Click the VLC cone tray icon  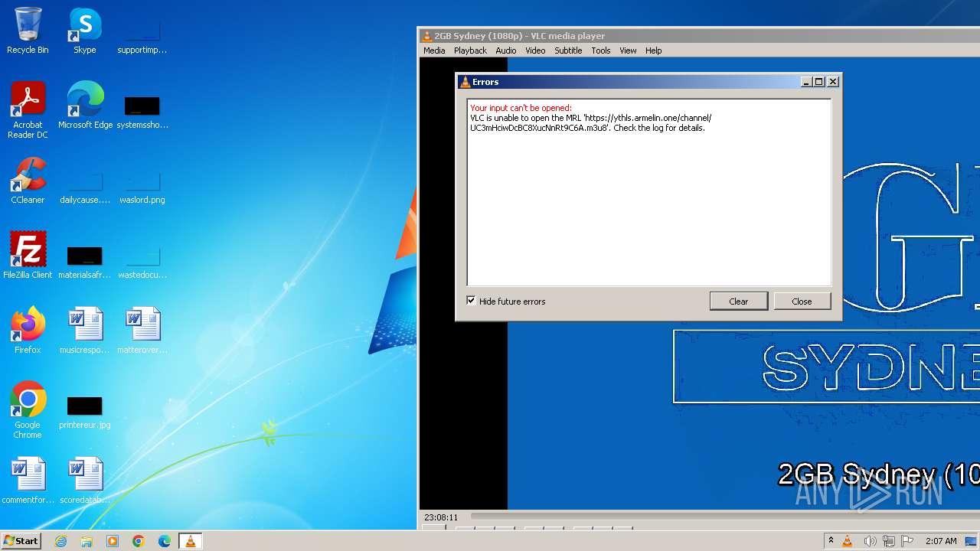(x=848, y=541)
